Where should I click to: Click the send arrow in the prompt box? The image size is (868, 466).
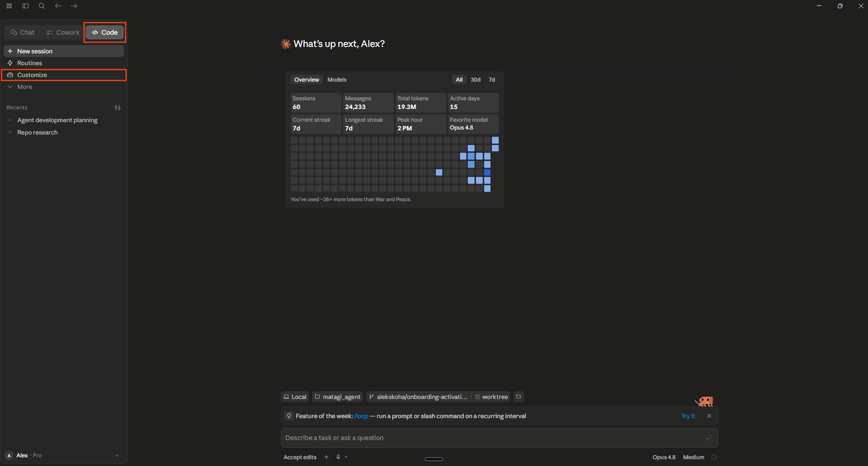point(708,438)
